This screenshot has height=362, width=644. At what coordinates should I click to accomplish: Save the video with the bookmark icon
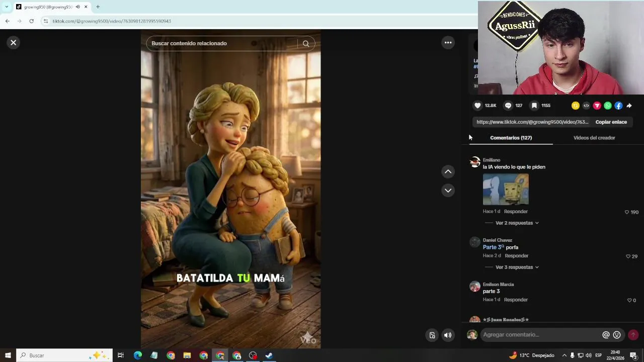[534, 106]
